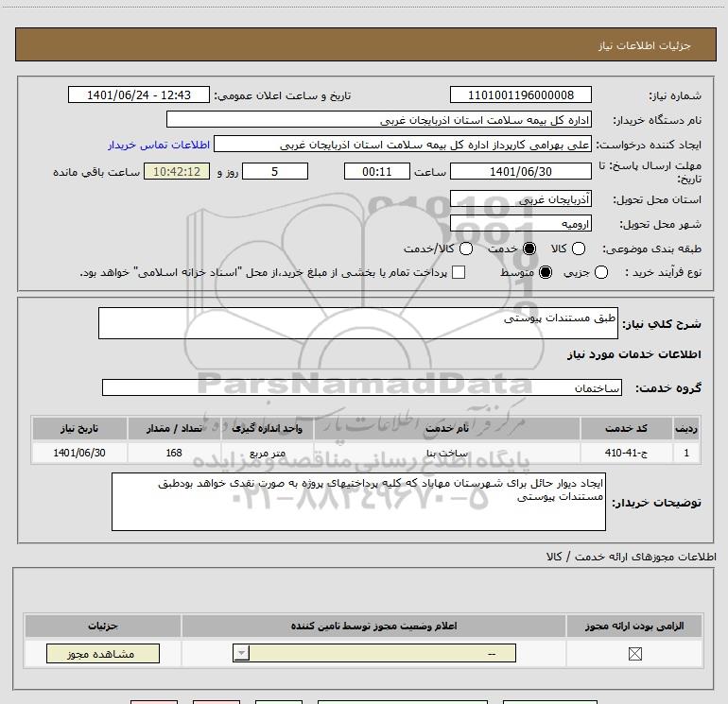Click the ردیف column header
This screenshot has width=728, height=704.
tap(686, 428)
